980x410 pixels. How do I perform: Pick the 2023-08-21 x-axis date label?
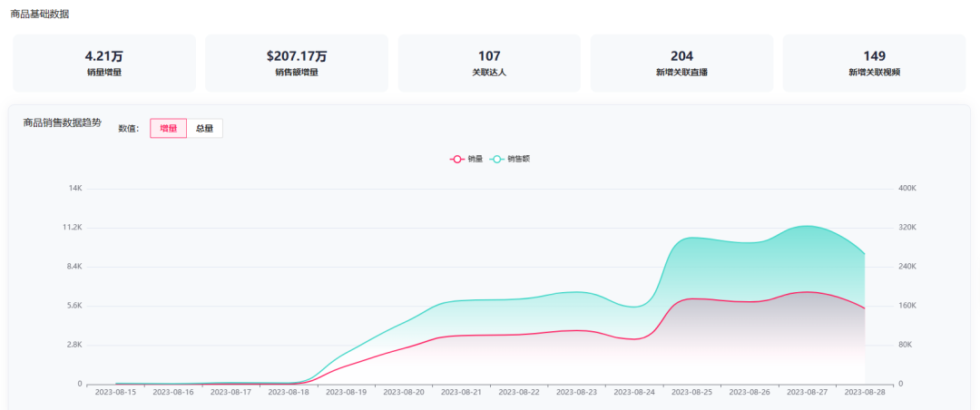(461, 392)
